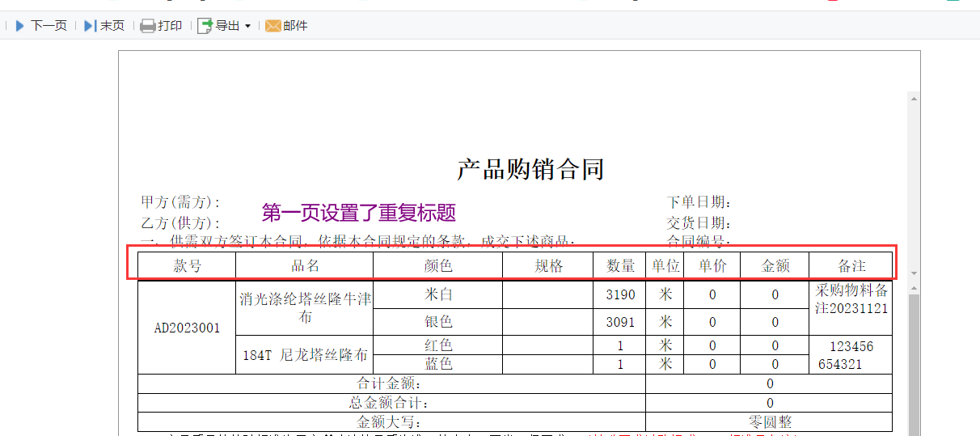This screenshot has height=436, width=980.
Task: Click the export document icon
Action: pyautogui.click(x=205, y=26)
